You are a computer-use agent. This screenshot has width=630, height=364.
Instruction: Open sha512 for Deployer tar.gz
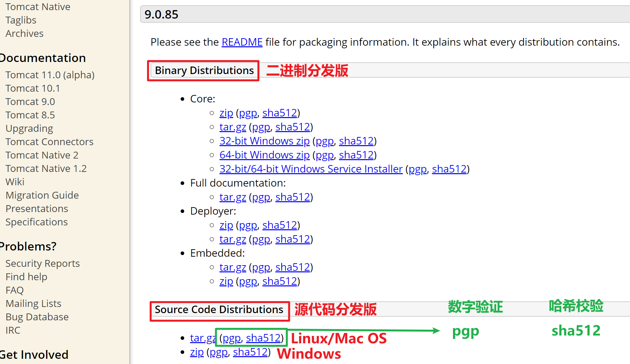[x=293, y=239]
